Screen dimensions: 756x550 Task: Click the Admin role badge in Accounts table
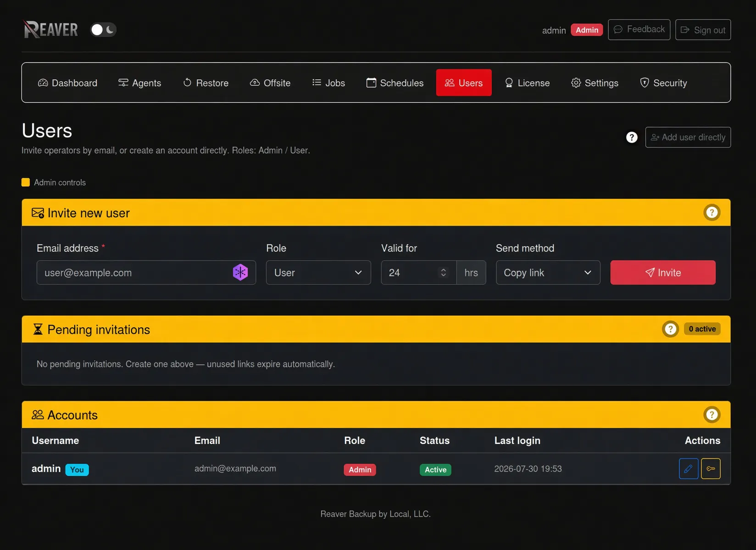pyautogui.click(x=360, y=470)
